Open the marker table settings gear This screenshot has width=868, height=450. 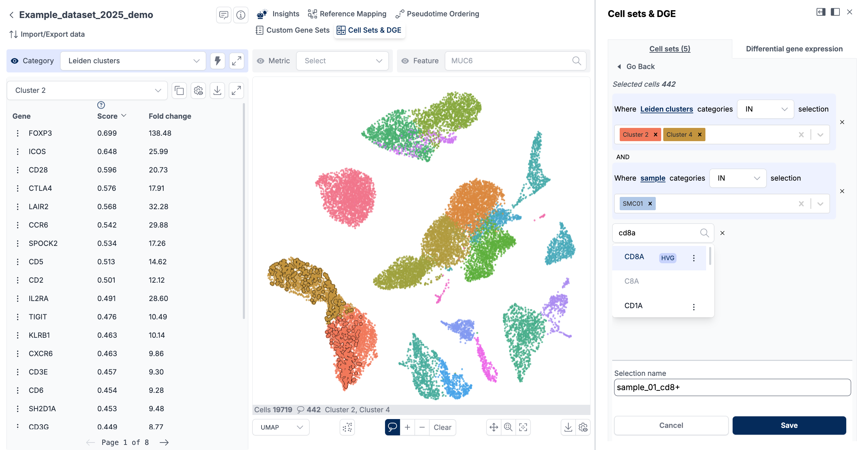coord(198,90)
